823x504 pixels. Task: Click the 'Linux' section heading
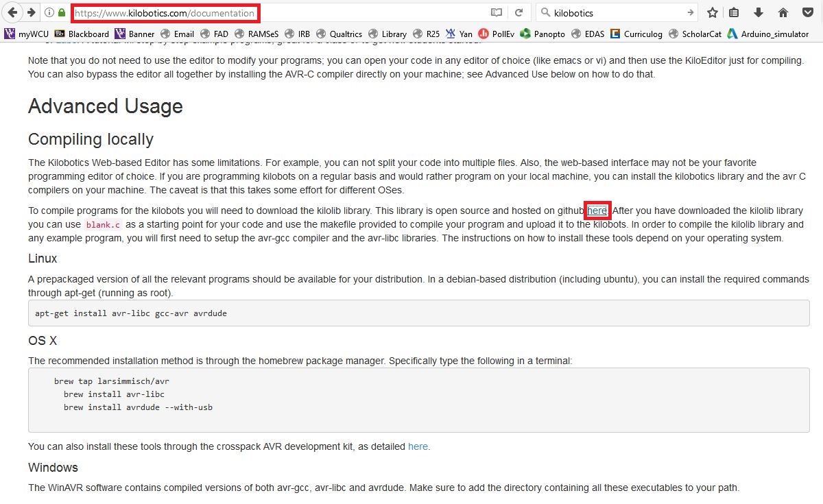(43, 259)
